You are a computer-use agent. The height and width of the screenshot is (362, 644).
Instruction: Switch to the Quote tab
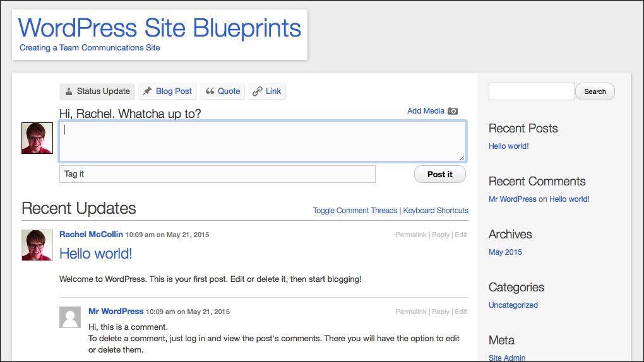tap(222, 91)
